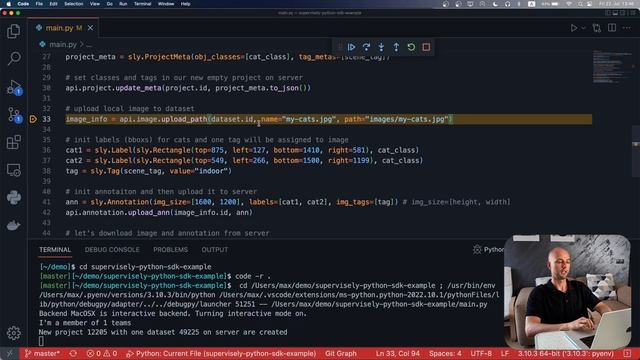Close the main.py tab
This screenshot has width=640, height=360.
point(90,28)
